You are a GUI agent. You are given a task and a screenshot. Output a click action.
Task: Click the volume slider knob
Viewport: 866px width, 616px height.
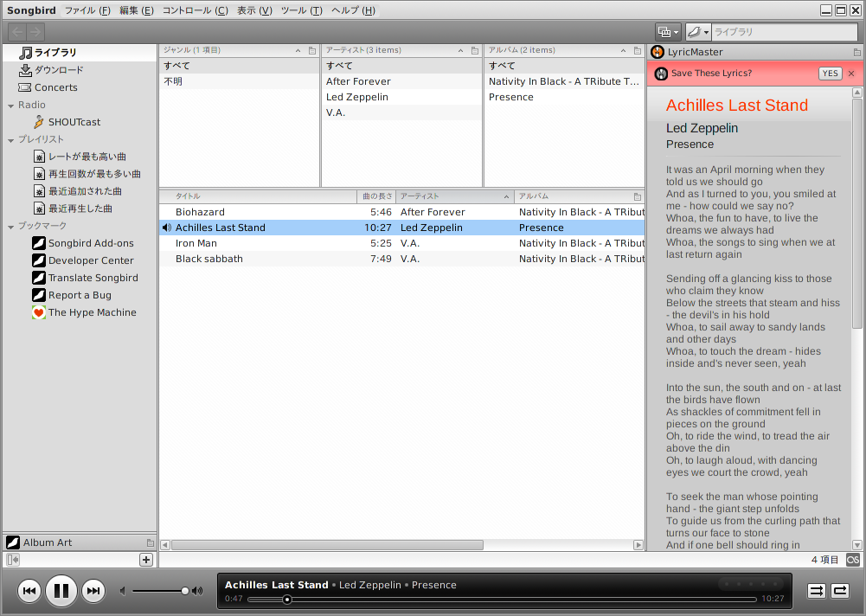[x=185, y=591]
